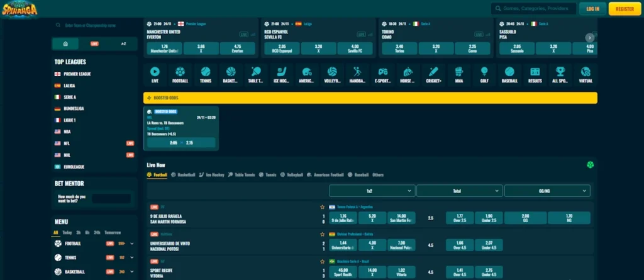Image resolution: width=644 pixels, height=280 pixels.
Task: Switch to the Live tab in sidebar
Action: click(x=94, y=43)
